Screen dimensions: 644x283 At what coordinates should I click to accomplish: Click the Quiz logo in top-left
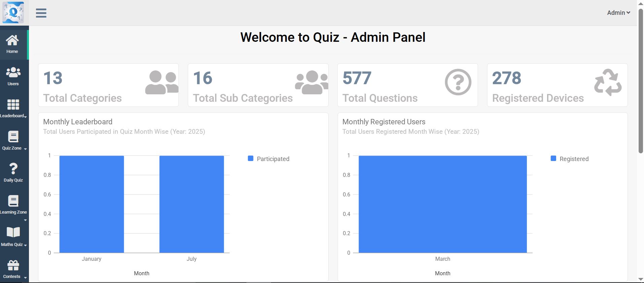(13, 12)
